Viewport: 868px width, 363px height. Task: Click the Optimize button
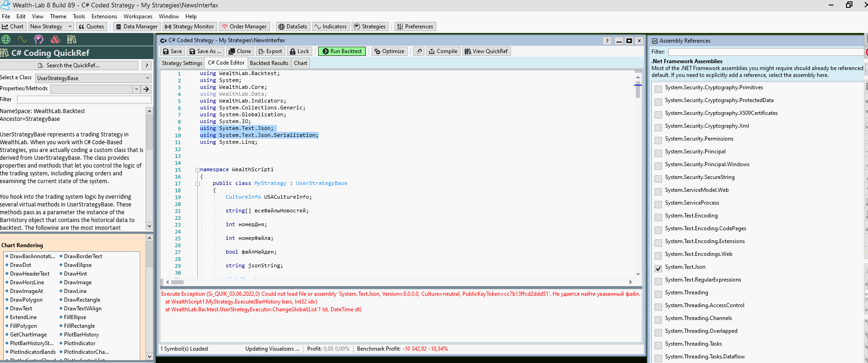[x=389, y=51]
